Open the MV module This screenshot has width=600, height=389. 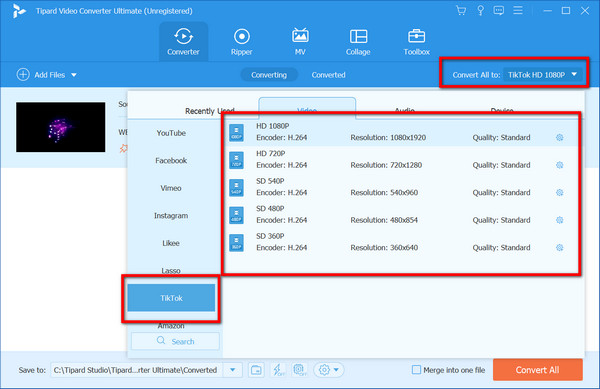[300, 42]
